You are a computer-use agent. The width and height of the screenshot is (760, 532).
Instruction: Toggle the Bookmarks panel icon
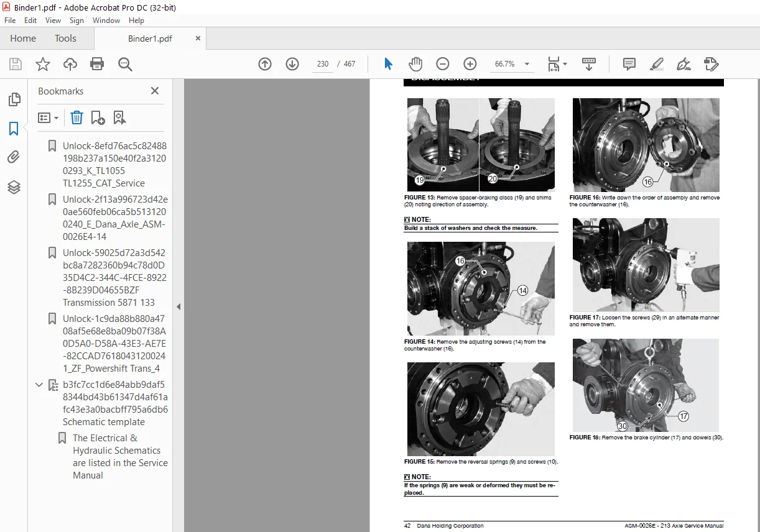pyautogui.click(x=14, y=129)
